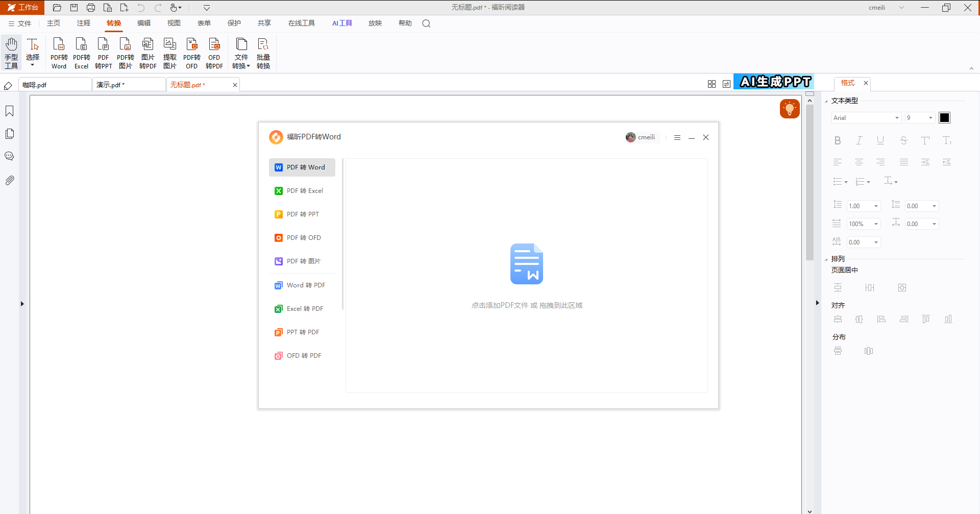Open the Arial font family dropdown
This screenshot has width=980, height=514.
[866, 118]
